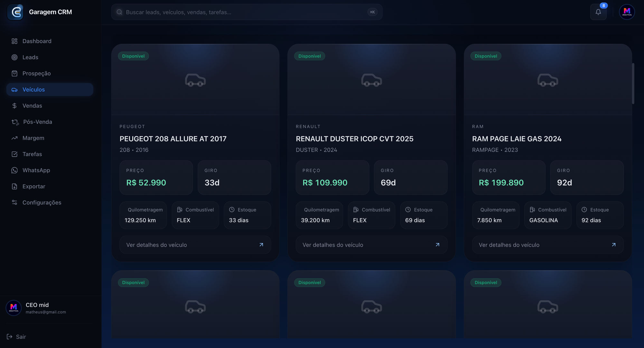Open the profile avatar in top bar
644x348 pixels.
click(x=627, y=12)
